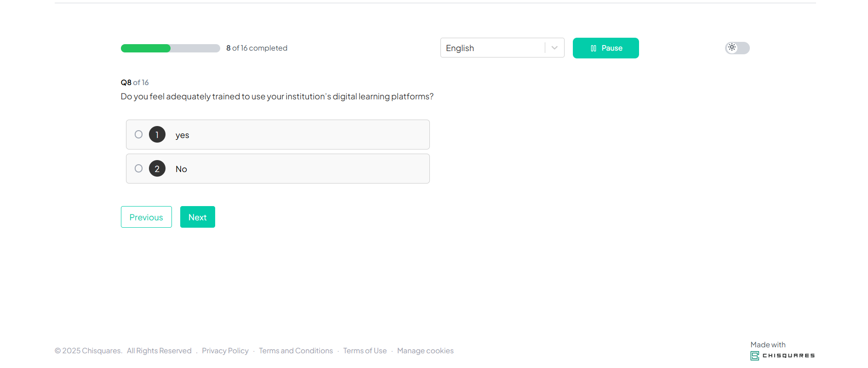Click the CHISQUARES wordmark under Made with
This screenshot has height=368, width=868.
[x=788, y=356]
